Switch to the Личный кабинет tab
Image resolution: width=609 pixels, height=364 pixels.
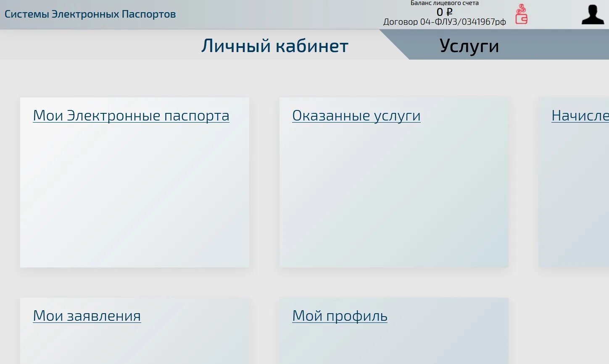(275, 46)
